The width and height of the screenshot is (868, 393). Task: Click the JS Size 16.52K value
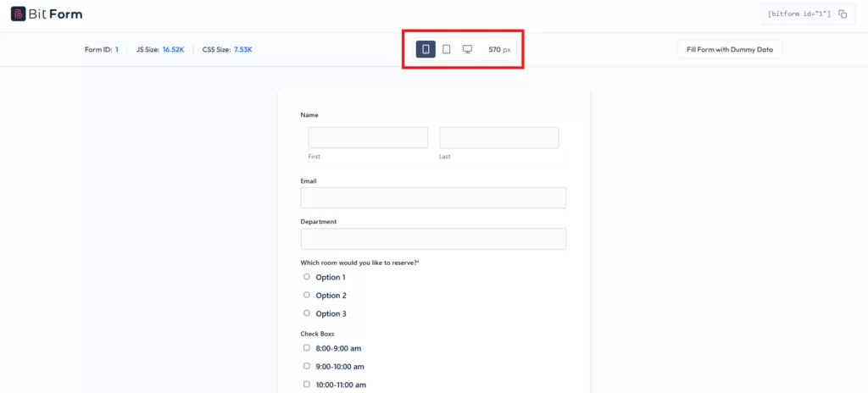click(173, 50)
